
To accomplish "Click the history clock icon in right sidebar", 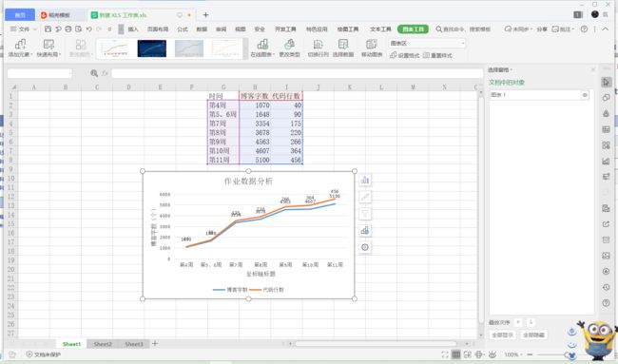I will [x=607, y=287].
